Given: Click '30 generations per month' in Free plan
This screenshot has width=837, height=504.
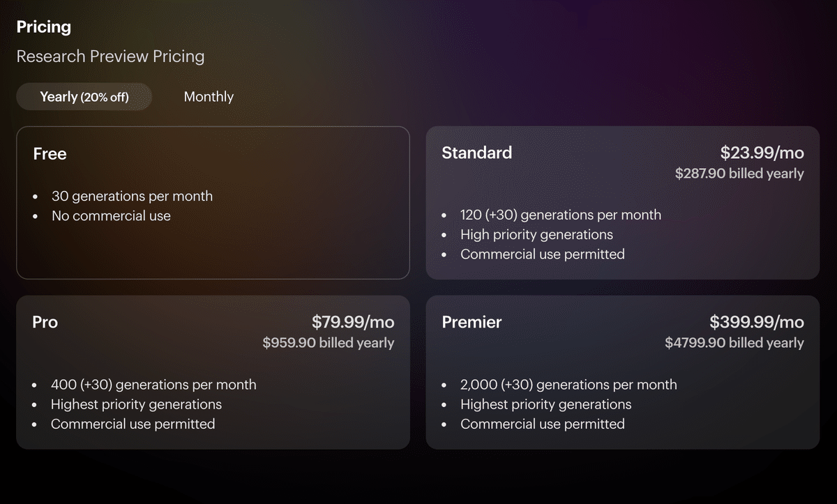Looking at the screenshot, I should click(x=132, y=197).
